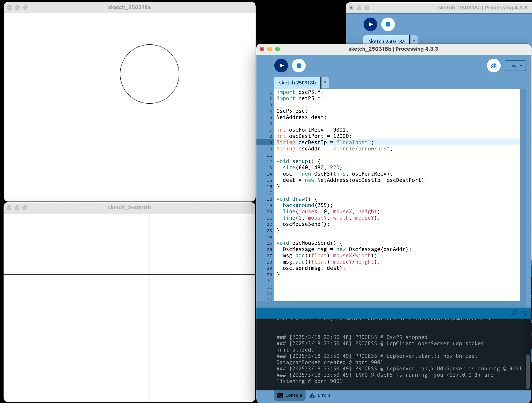The image size is (532, 403).
Task: Click "msg.add((float) mouseX/width);" on line 27
Action: tap(330, 256)
